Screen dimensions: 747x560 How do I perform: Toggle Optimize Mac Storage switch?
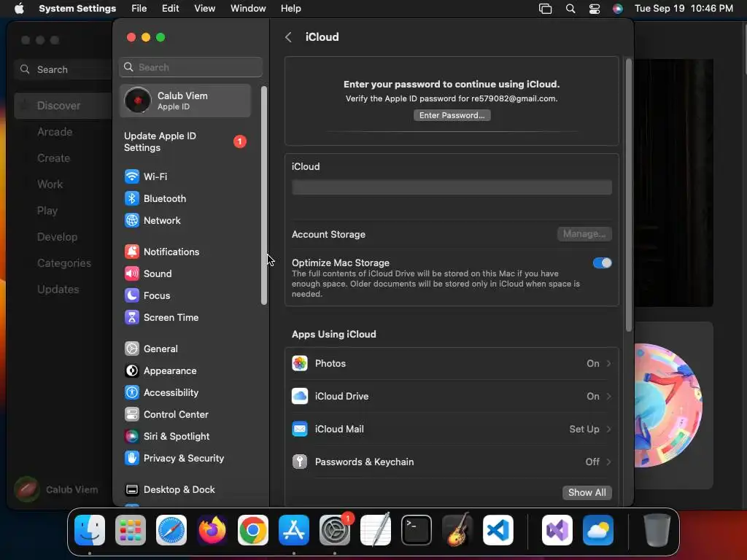pyautogui.click(x=602, y=262)
